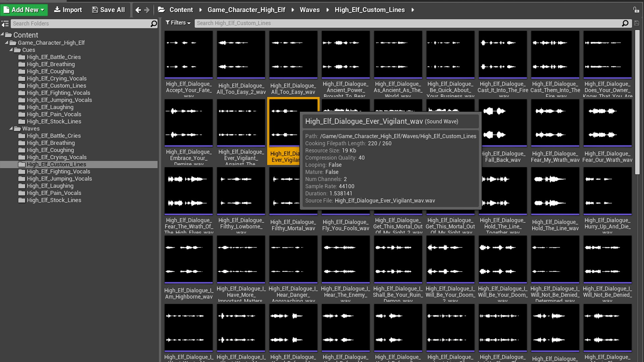Click the folder search magnifier icon
Image resolution: width=644 pixels, height=362 pixels.
pos(154,23)
